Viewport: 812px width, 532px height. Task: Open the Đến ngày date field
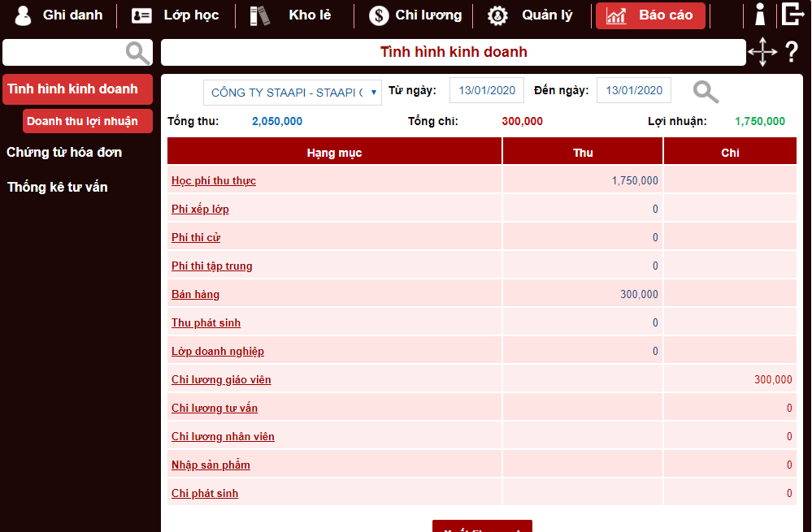click(634, 91)
